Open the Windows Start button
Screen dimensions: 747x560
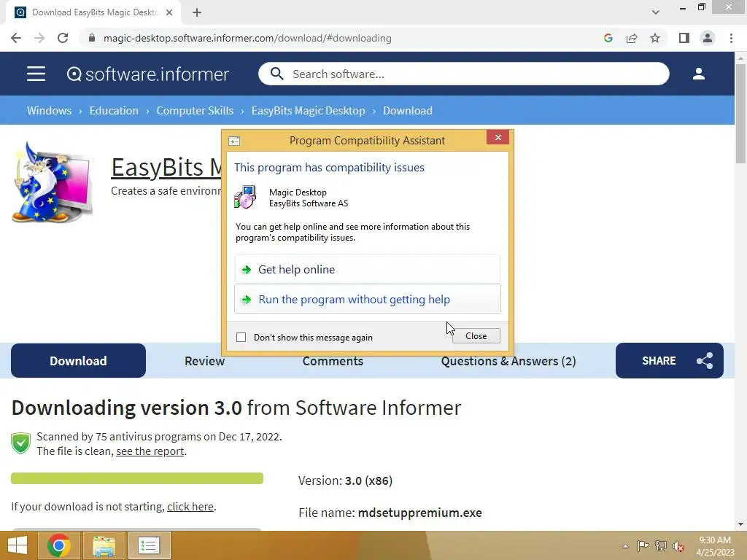pos(18,545)
